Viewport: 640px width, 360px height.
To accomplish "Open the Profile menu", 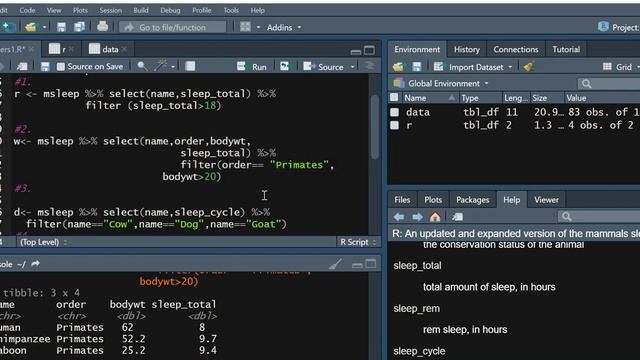I will 202,10.
